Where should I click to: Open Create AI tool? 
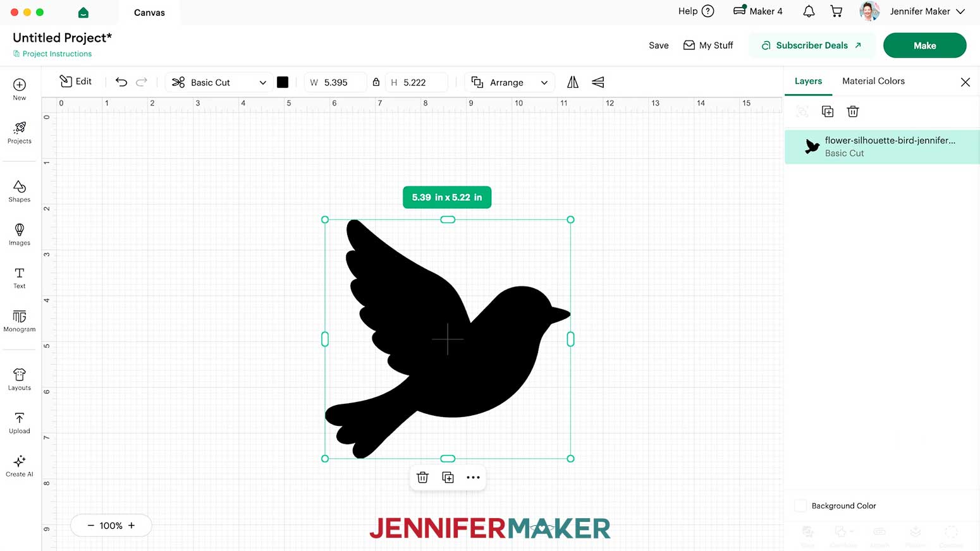(x=20, y=466)
